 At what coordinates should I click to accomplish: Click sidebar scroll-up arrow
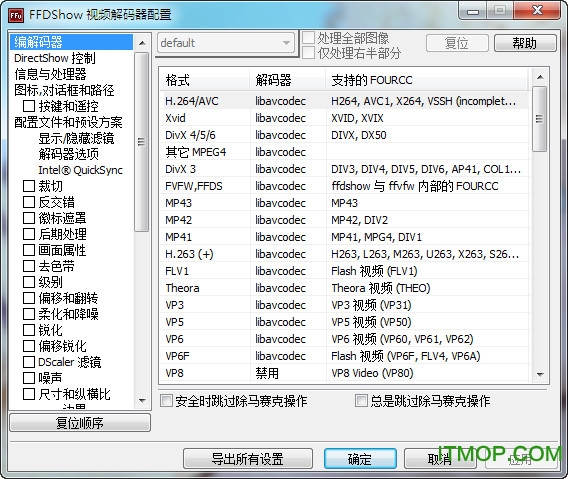[142, 43]
